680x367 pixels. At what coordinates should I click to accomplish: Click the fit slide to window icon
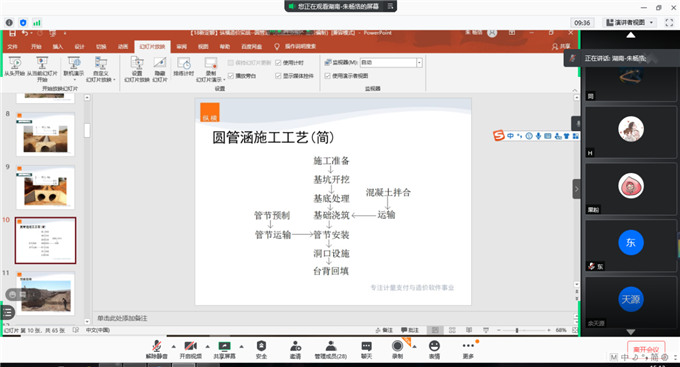575,330
